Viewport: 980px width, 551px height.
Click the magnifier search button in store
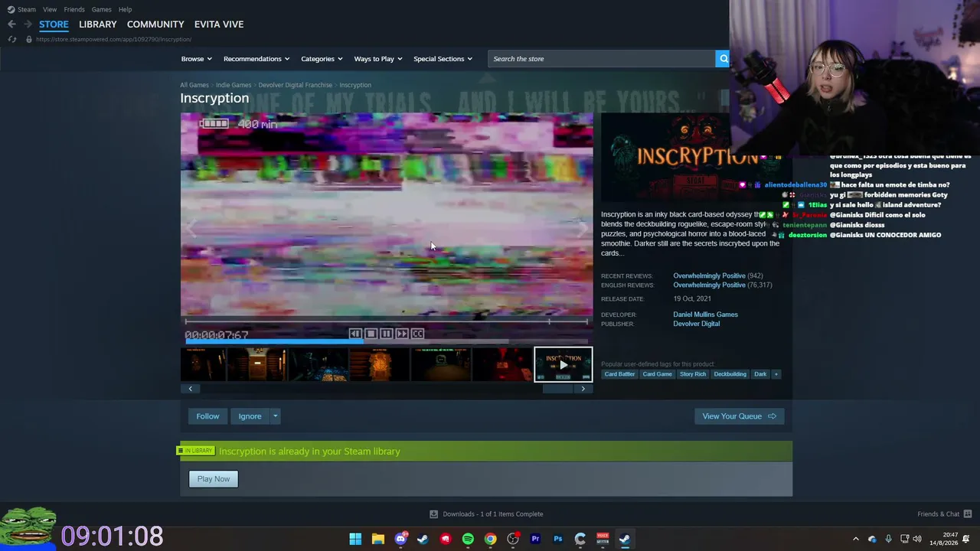[x=722, y=59]
